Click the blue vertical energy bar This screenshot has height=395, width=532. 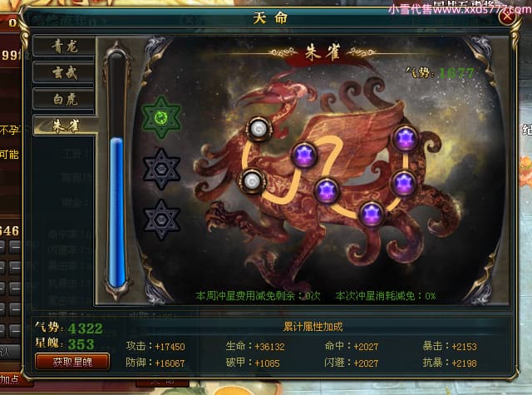(x=117, y=212)
